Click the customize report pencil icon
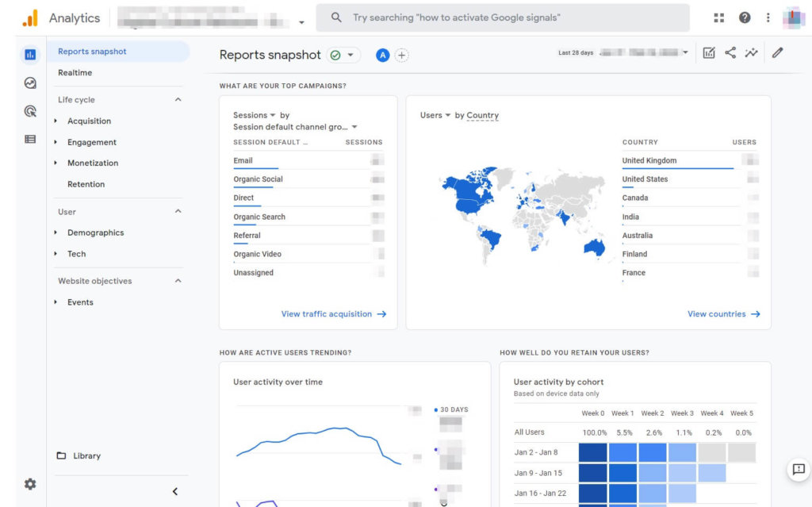The height and width of the screenshot is (507, 812). coord(777,52)
